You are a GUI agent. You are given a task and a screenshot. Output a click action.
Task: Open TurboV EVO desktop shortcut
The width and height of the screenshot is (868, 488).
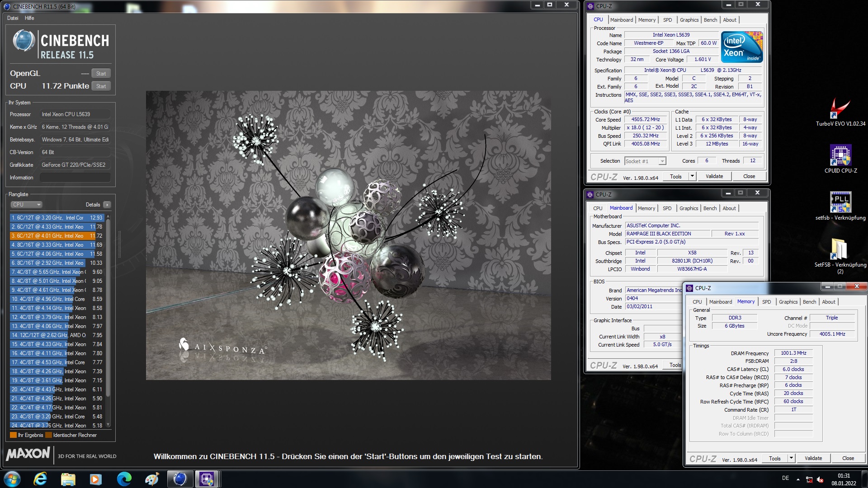(840, 113)
